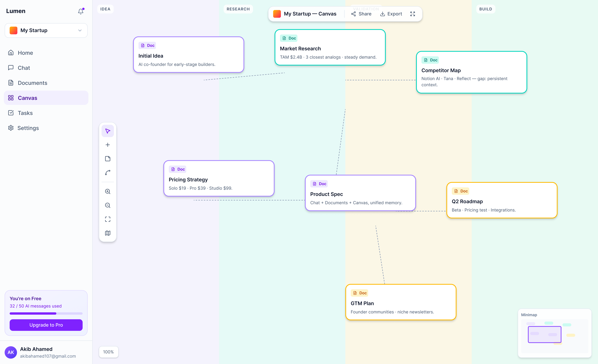Select the Initial Idea card
598x364 pixels.
coord(189,55)
